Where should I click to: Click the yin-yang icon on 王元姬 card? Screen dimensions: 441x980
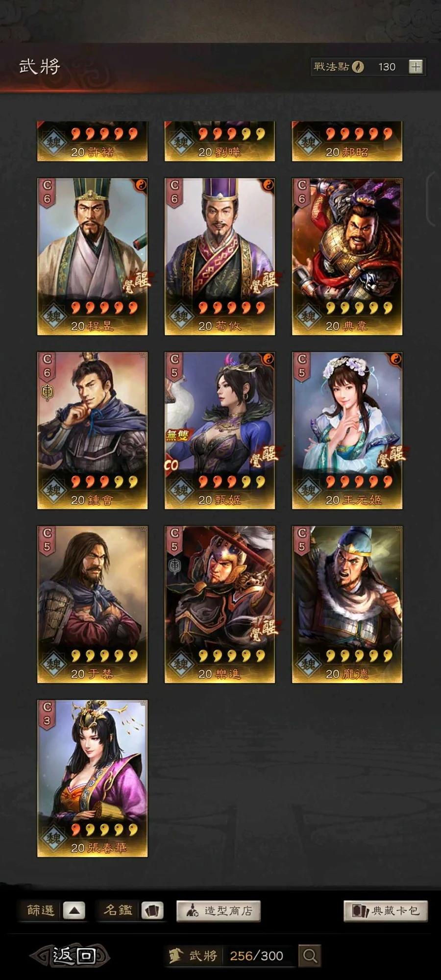(x=395, y=359)
